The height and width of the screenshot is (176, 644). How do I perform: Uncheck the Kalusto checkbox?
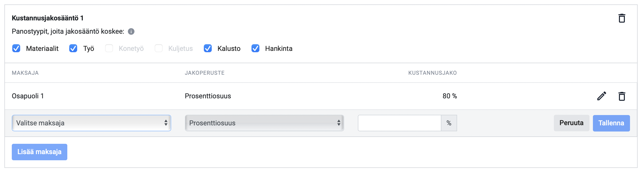[208, 48]
